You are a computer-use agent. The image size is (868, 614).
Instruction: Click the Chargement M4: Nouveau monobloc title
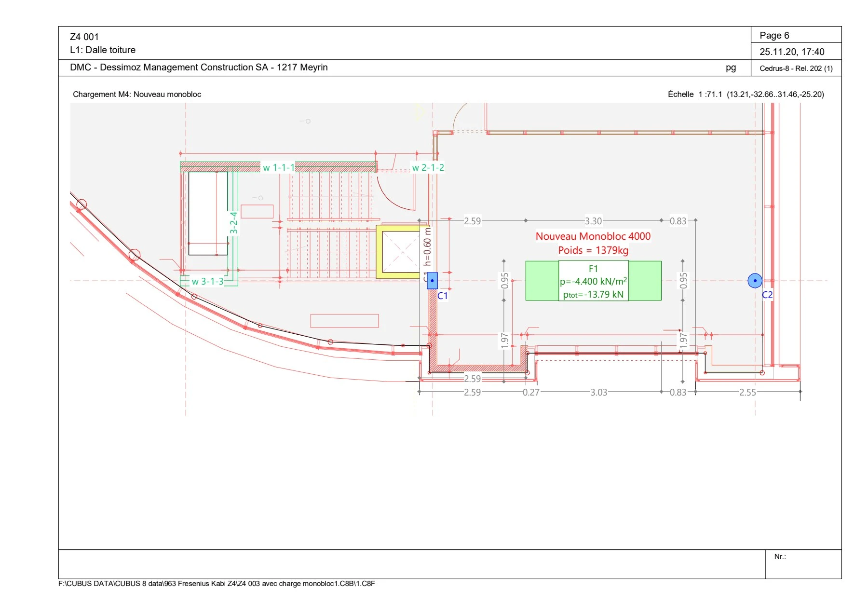click(x=137, y=94)
